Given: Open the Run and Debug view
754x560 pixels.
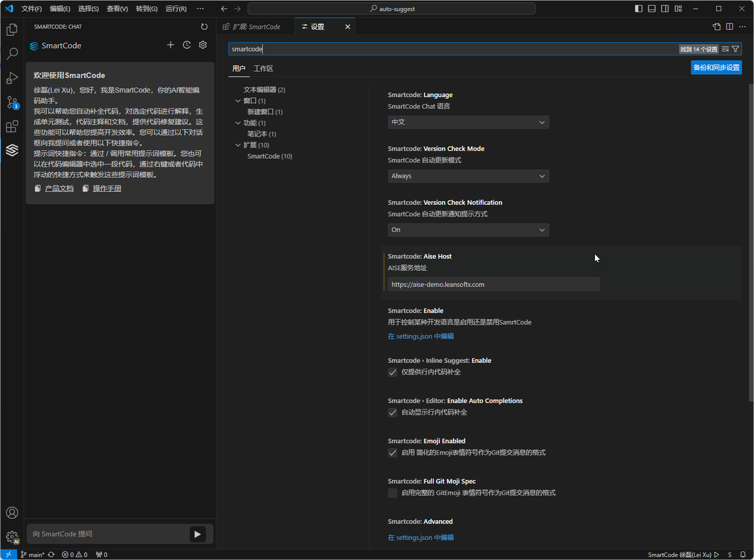Looking at the screenshot, I should tap(12, 78).
